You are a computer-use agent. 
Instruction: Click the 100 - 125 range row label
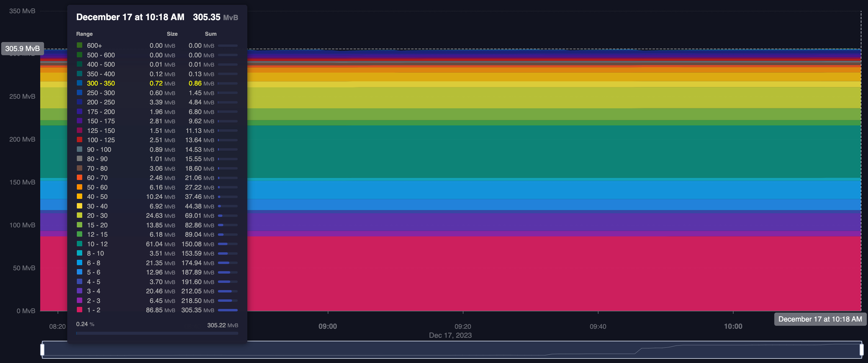pyautogui.click(x=101, y=140)
